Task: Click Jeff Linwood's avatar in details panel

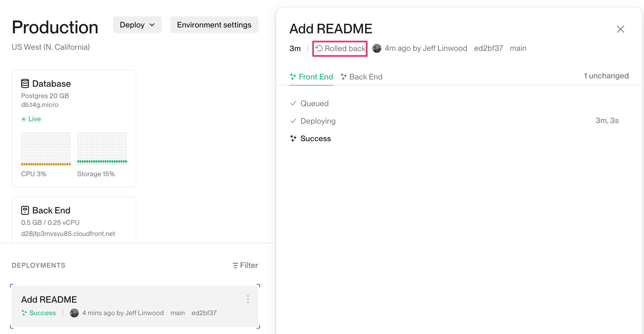Action: coord(377,48)
